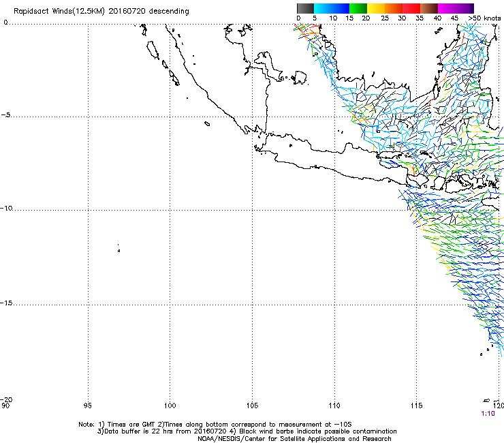Click the red 30-35 knots legend swatch

(x=411, y=8)
